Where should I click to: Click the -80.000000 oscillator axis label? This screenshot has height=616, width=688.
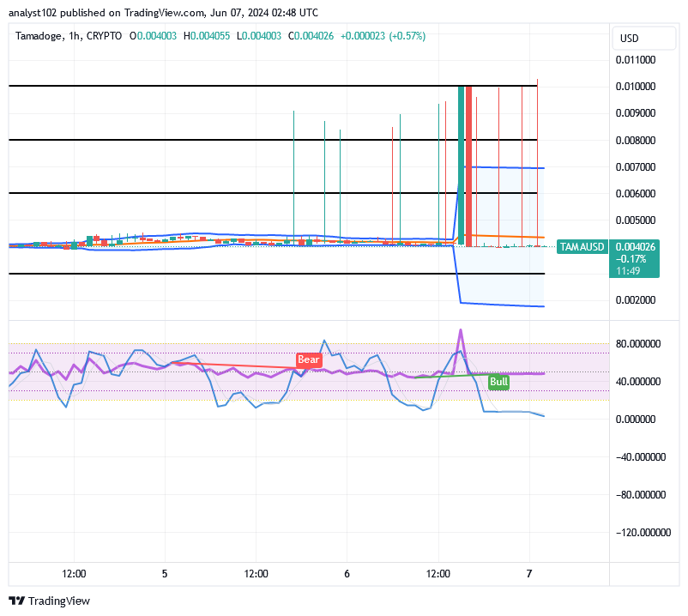click(641, 495)
